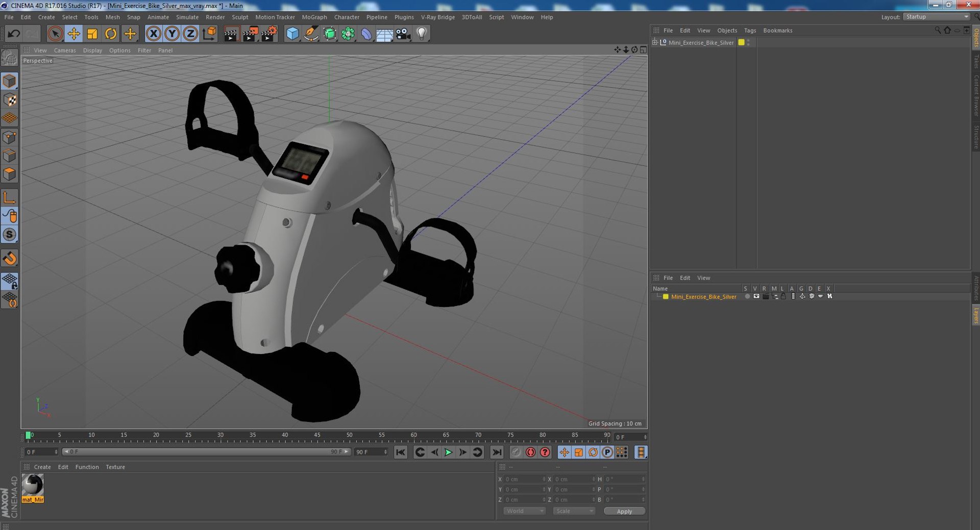Open the World coordinate system dropdown

tap(524, 511)
